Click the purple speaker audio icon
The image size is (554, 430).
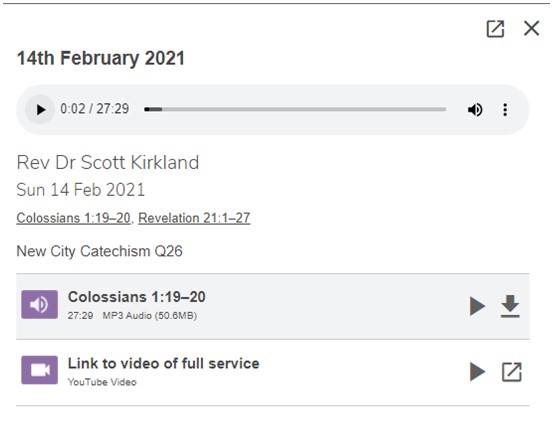click(40, 305)
